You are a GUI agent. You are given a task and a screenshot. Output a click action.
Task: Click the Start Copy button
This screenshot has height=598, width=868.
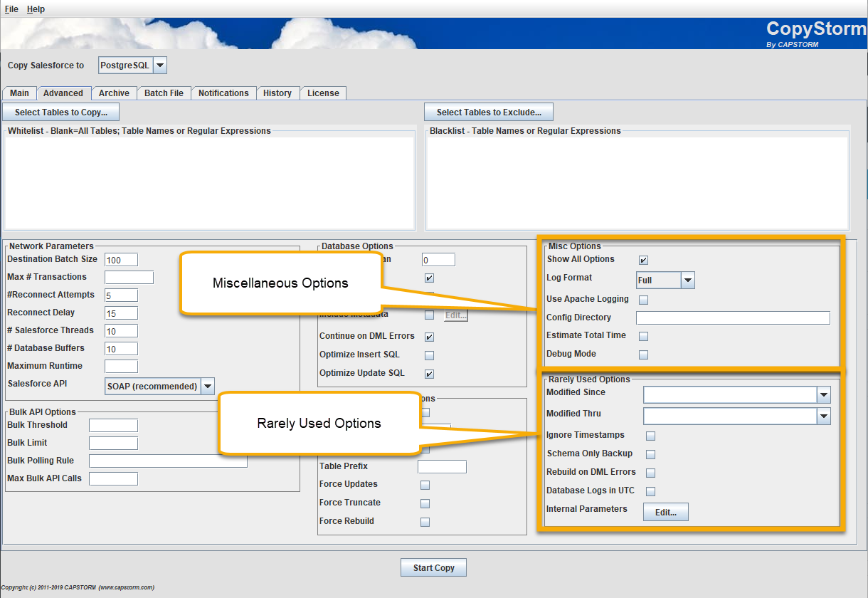(433, 567)
